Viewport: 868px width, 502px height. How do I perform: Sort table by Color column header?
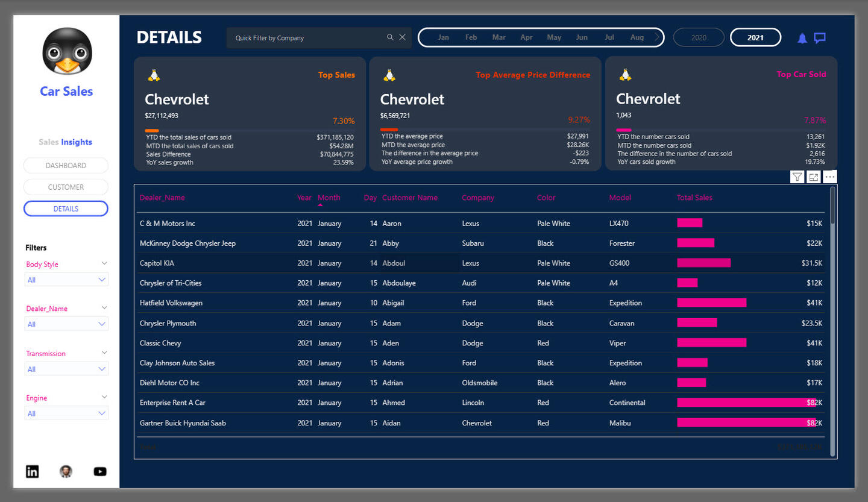point(546,198)
